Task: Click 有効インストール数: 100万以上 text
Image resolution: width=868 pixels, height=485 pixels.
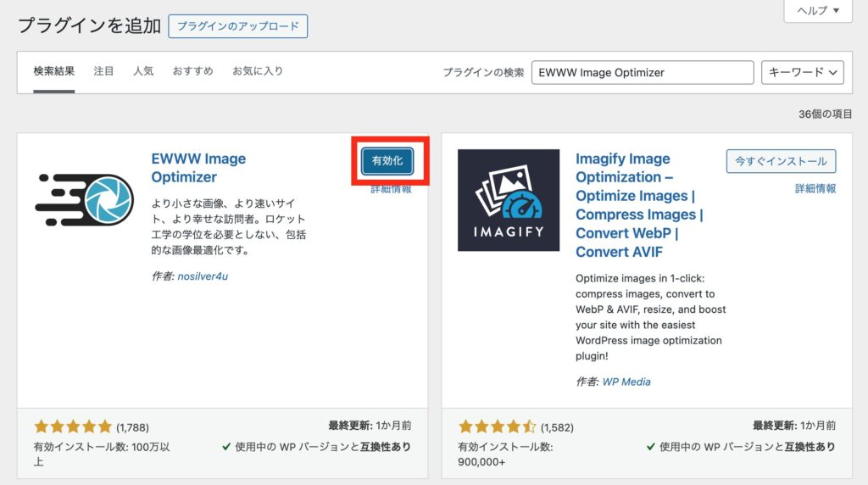Action: 102,454
